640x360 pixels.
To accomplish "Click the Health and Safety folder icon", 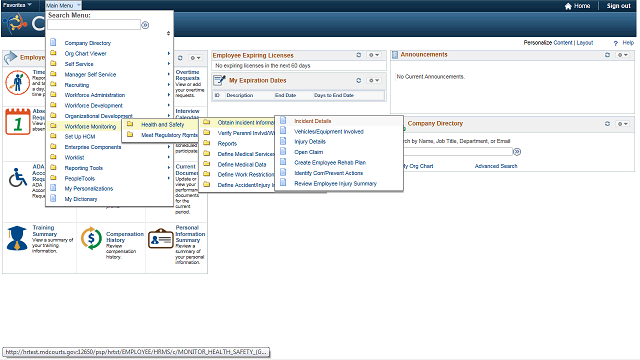I will [130, 124].
